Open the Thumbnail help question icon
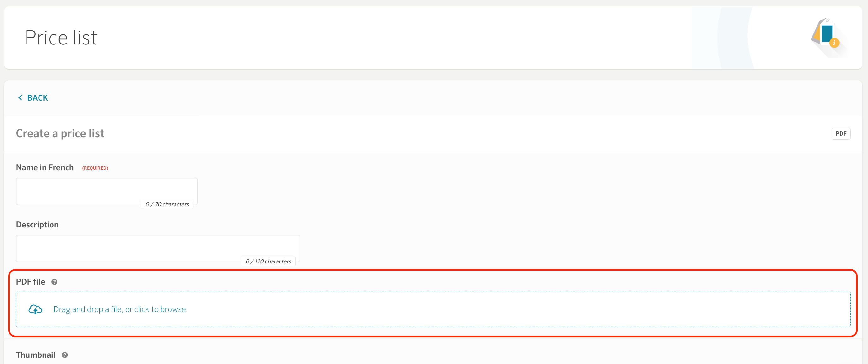Viewport: 868px width, 364px height. point(65,355)
